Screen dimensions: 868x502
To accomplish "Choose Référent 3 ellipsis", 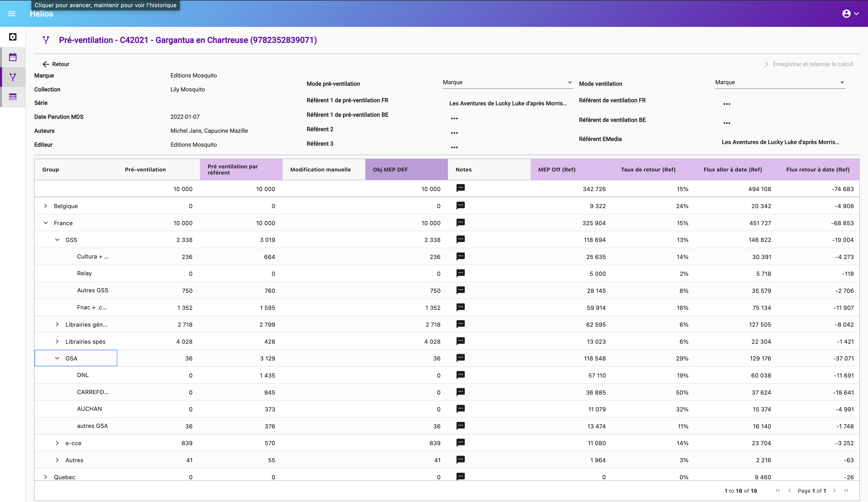I will [x=454, y=147].
